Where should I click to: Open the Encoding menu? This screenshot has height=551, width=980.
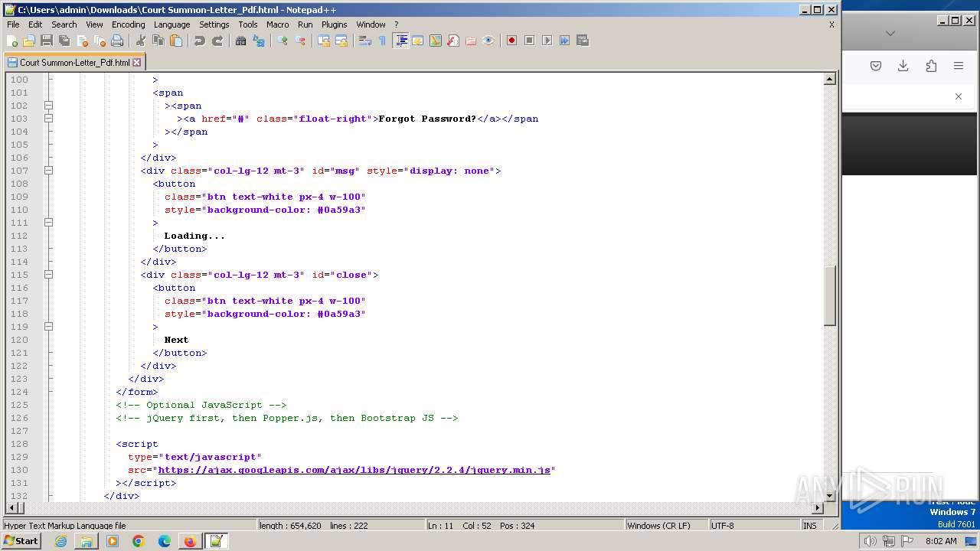(x=128, y=24)
